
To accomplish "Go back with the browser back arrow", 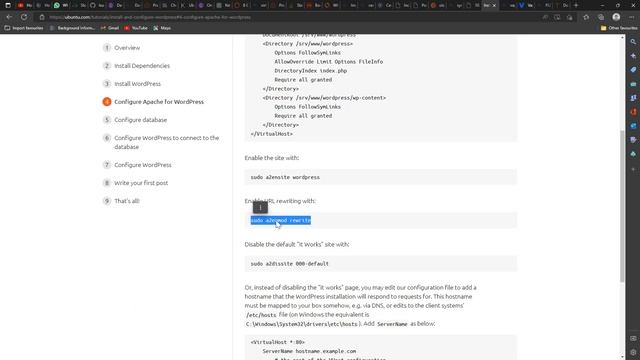I will [9, 17].
